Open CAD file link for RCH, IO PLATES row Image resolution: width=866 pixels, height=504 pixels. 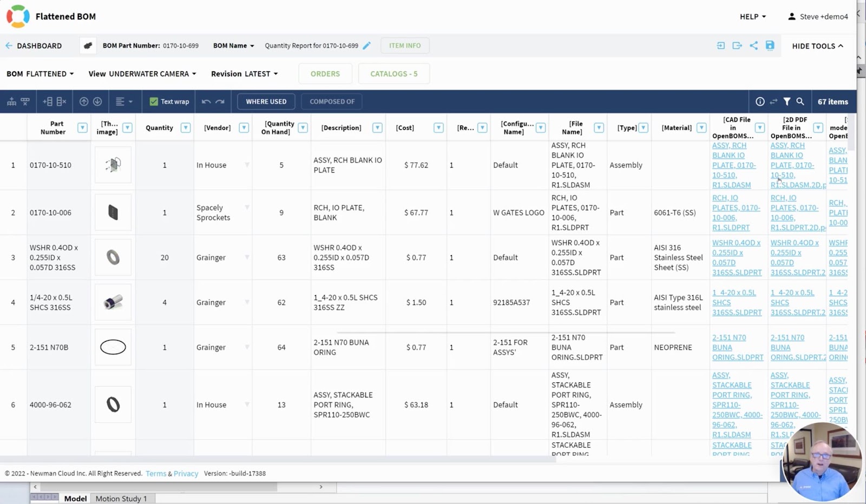point(736,213)
